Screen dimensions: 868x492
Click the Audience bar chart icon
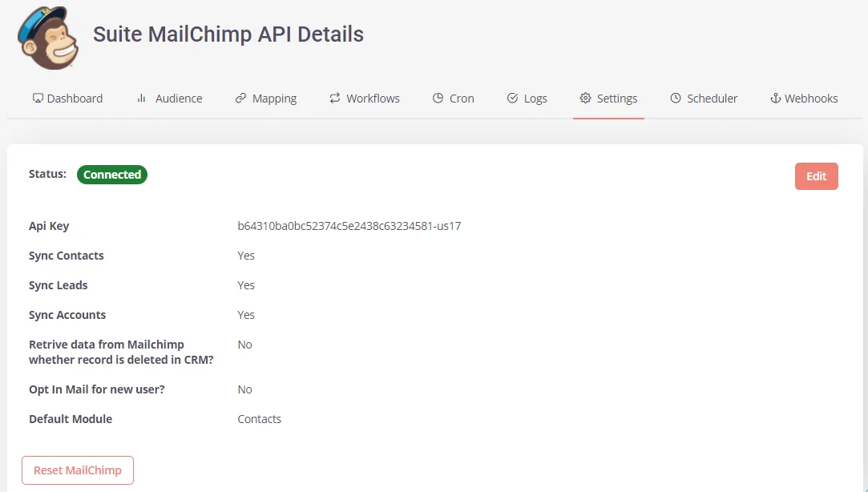click(141, 99)
